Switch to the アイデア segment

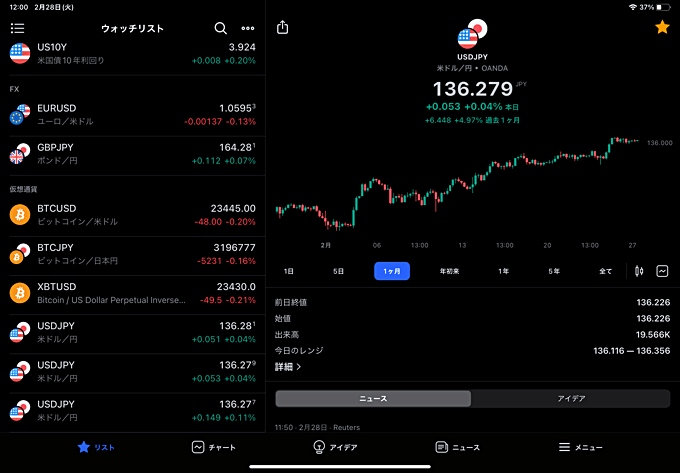tap(571, 398)
